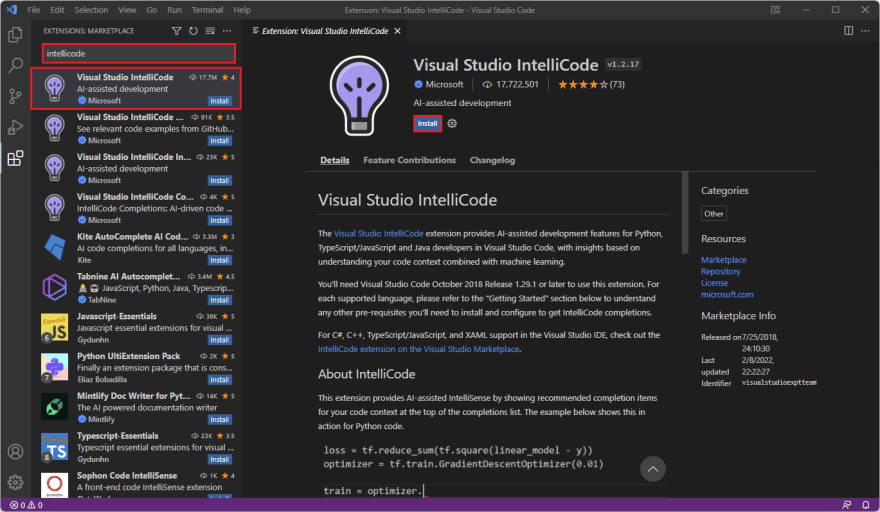880x512 pixels.
Task: Install Mintlify Doc Writer extension
Action: click(219, 420)
